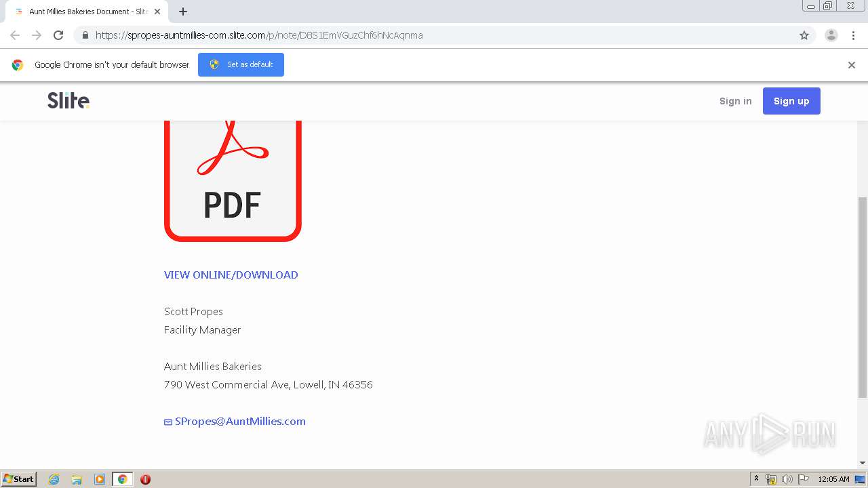The image size is (868, 488).
Task: Open Chrome three-dot menu
Action: coord(853,35)
